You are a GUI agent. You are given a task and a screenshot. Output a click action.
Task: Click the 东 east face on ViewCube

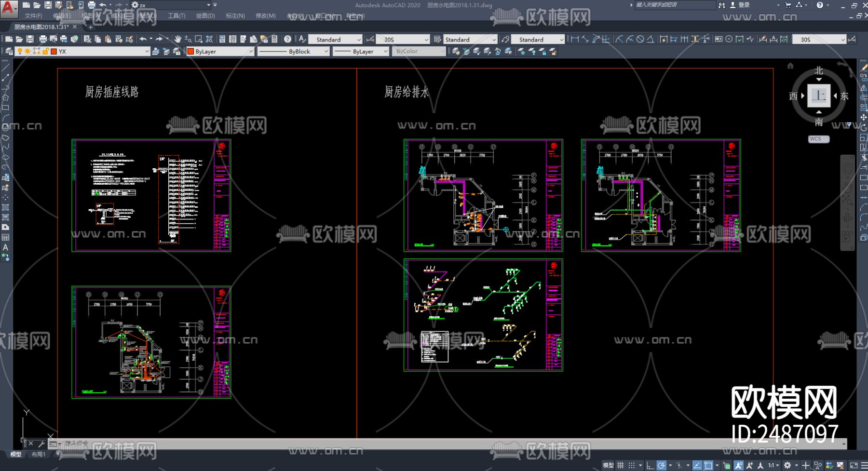tap(844, 96)
